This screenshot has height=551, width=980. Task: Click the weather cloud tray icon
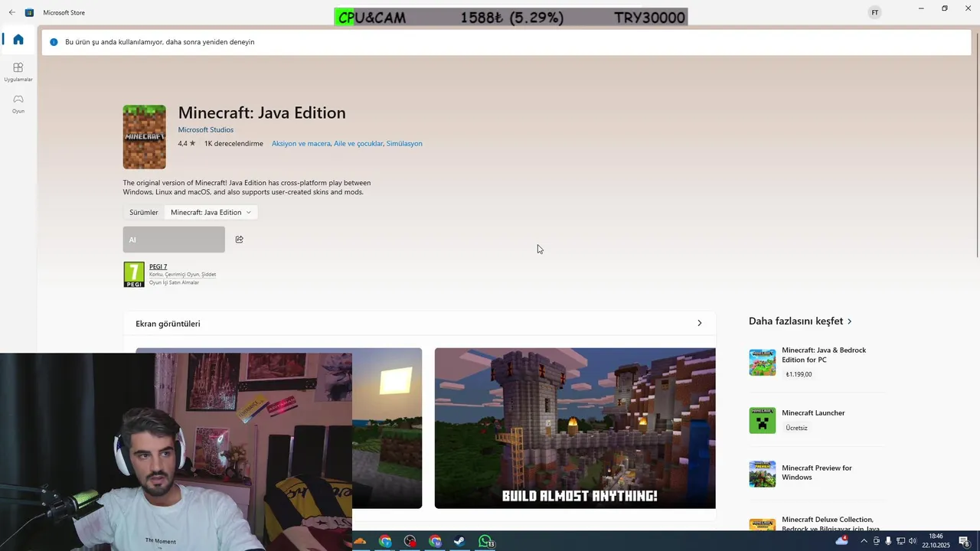tap(842, 540)
